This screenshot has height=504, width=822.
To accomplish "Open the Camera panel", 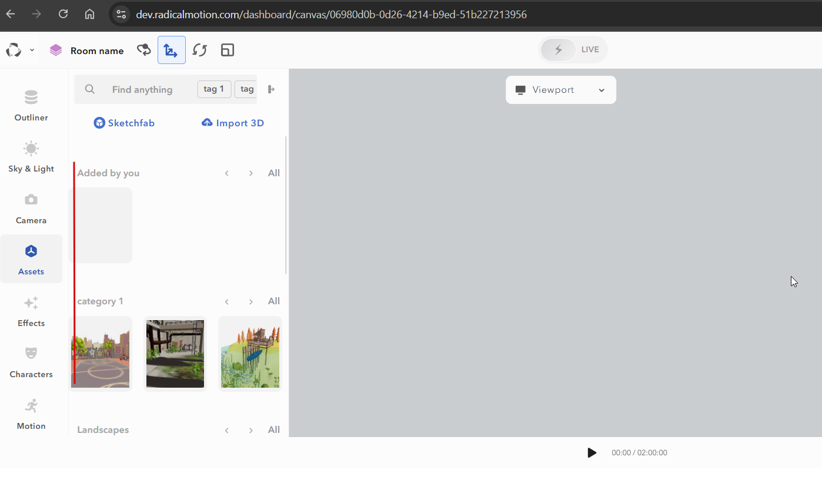I will click(x=31, y=209).
